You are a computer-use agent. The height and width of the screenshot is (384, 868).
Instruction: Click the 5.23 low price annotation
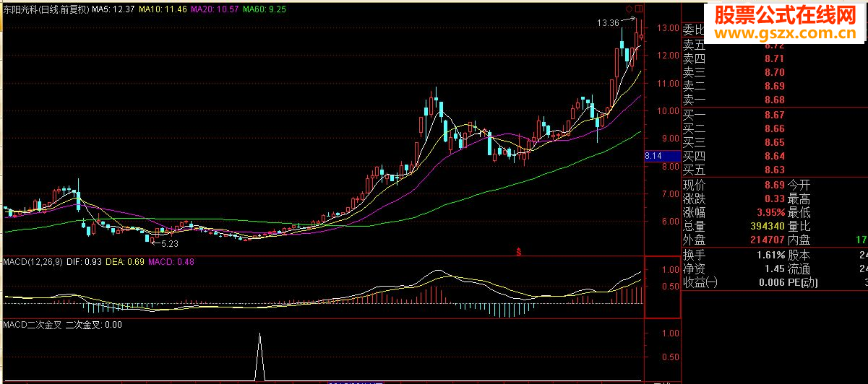pyautogui.click(x=168, y=244)
